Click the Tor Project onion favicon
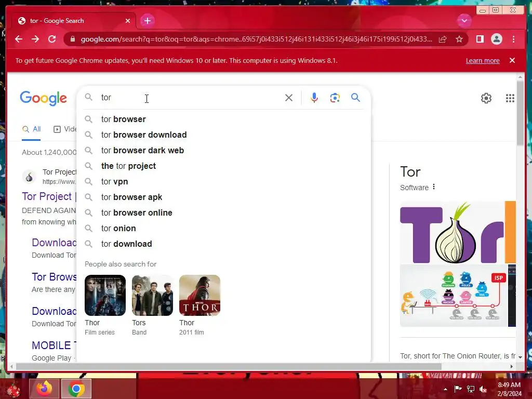This screenshot has height=399, width=532. click(29, 177)
